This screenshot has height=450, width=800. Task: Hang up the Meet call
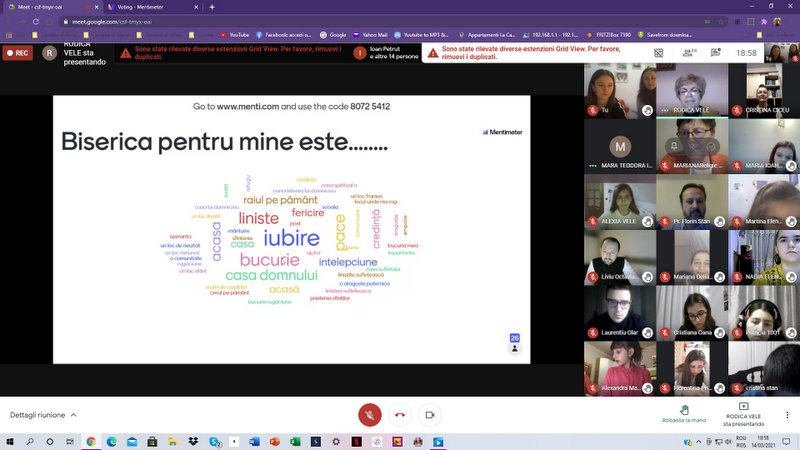coord(400,414)
